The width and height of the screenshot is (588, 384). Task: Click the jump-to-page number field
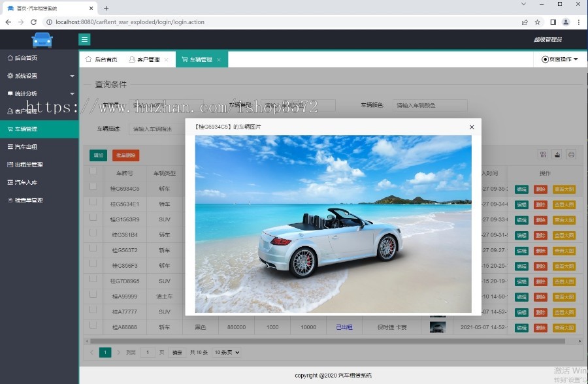pos(148,353)
